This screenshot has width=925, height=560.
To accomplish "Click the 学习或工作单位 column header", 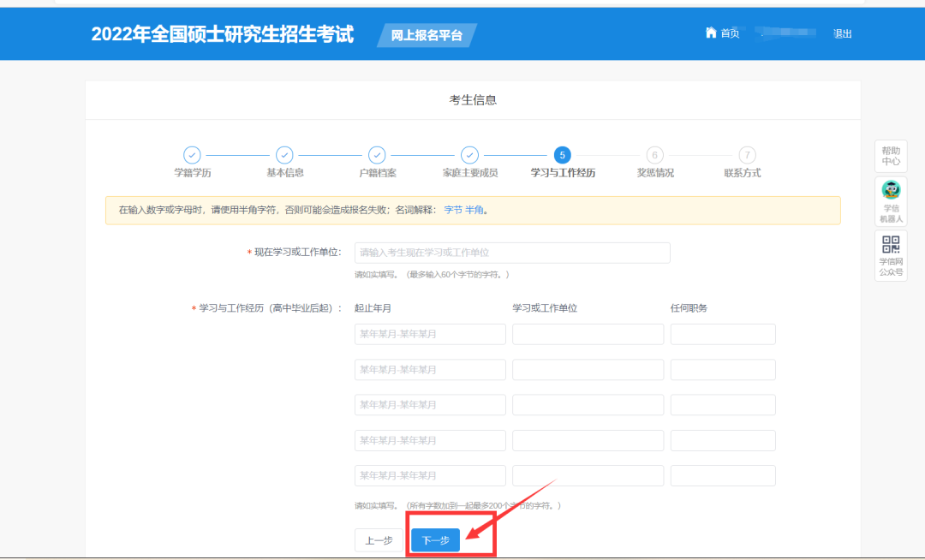I will (545, 308).
